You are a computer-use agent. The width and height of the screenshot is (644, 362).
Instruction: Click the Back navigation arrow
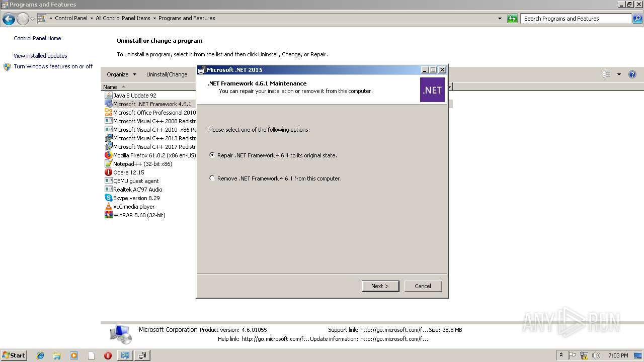pos(9,19)
